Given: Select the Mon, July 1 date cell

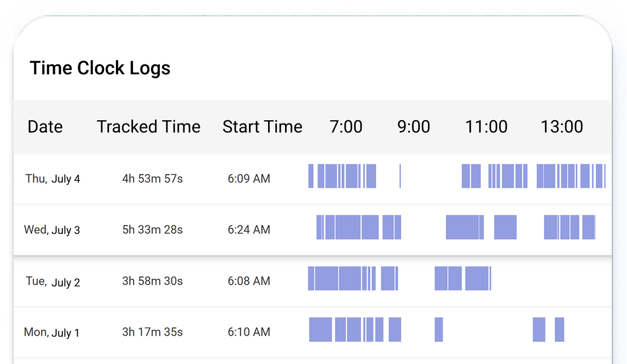Looking at the screenshot, I should (x=51, y=332).
